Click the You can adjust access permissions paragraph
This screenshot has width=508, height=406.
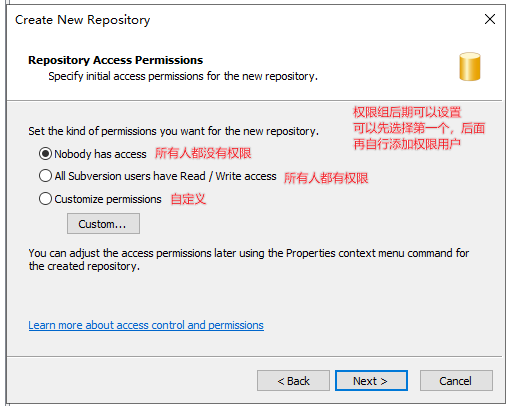pyautogui.click(x=249, y=259)
